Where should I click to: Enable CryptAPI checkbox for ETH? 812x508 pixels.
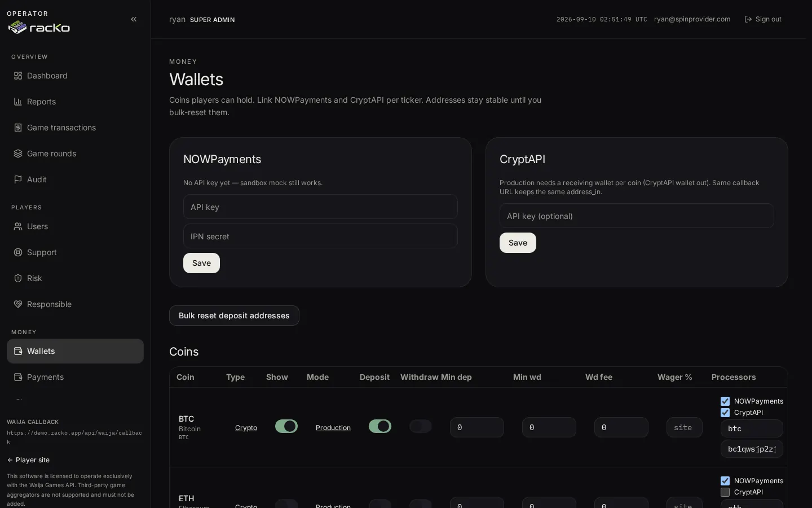(725, 492)
